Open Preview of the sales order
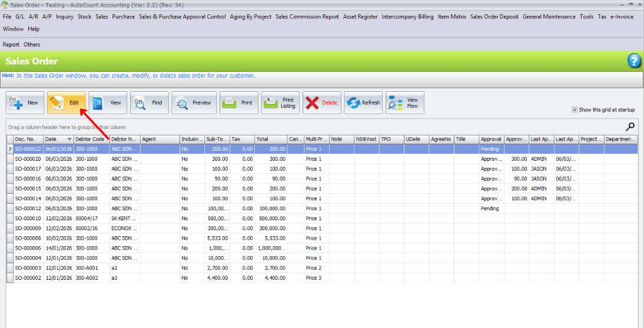Image resolution: width=644 pixels, height=328 pixels. tap(194, 102)
